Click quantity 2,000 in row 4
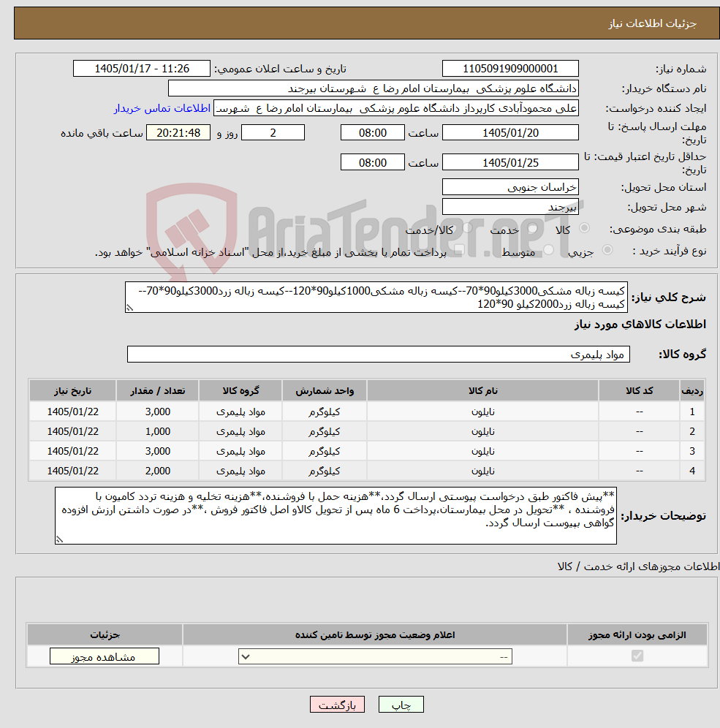Viewport: 720px width, 728px height. pos(158,471)
